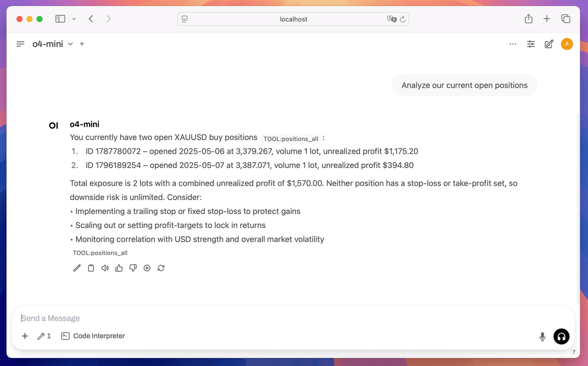Click the o4-mini response author name
This screenshot has height=366, width=588.
click(x=85, y=124)
